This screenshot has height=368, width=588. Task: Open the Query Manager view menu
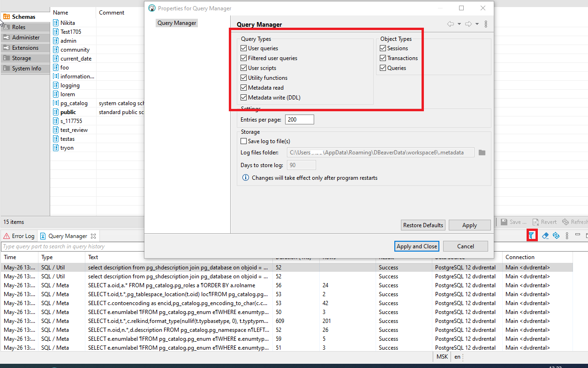566,235
